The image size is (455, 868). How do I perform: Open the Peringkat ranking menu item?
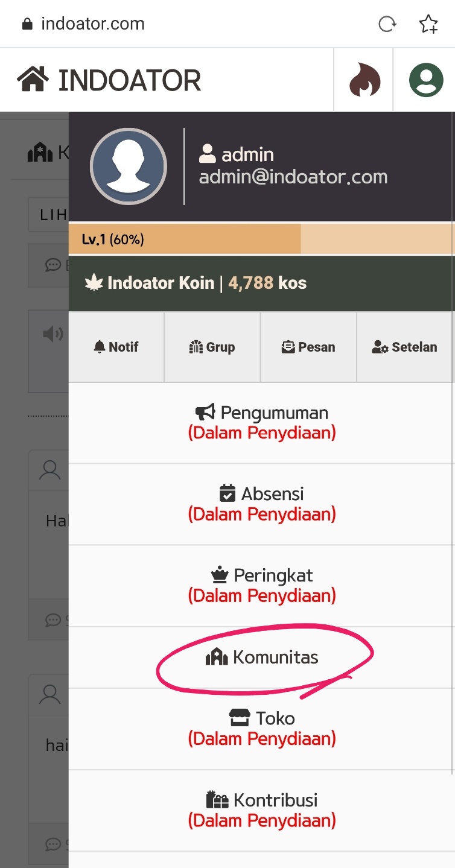point(262,585)
